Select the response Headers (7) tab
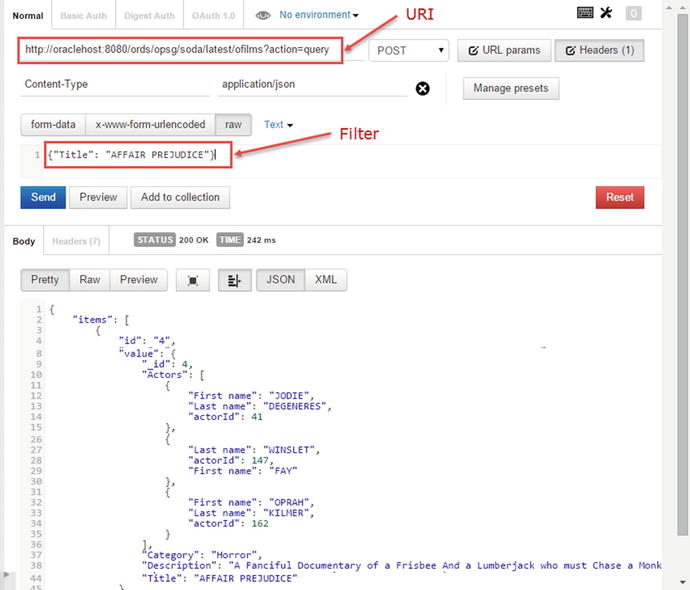This screenshot has height=590, width=690. 76,241
